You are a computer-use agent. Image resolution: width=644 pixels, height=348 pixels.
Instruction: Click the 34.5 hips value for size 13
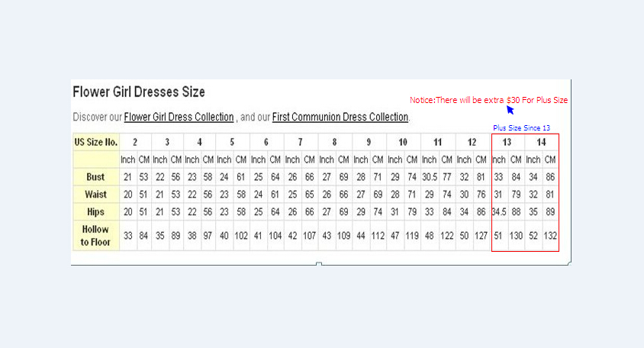point(499,211)
